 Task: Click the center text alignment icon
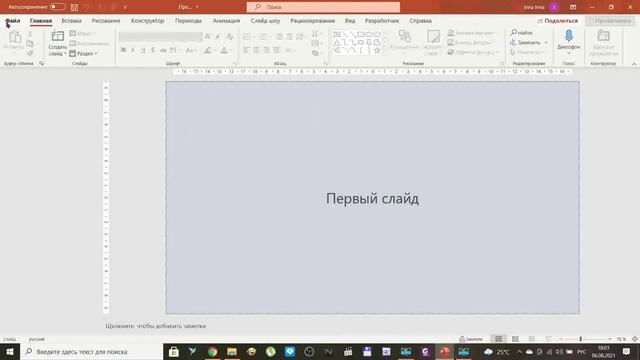(x=256, y=50)
